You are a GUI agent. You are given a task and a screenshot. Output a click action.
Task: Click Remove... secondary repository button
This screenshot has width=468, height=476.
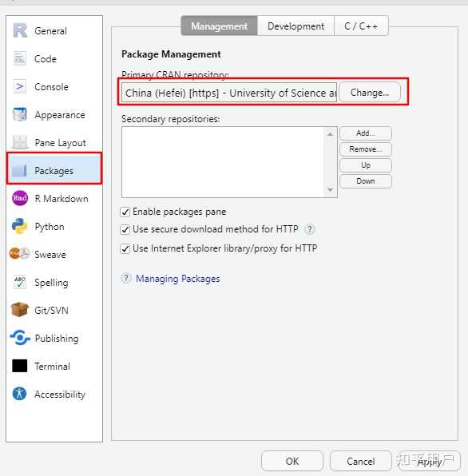point(366,149)
